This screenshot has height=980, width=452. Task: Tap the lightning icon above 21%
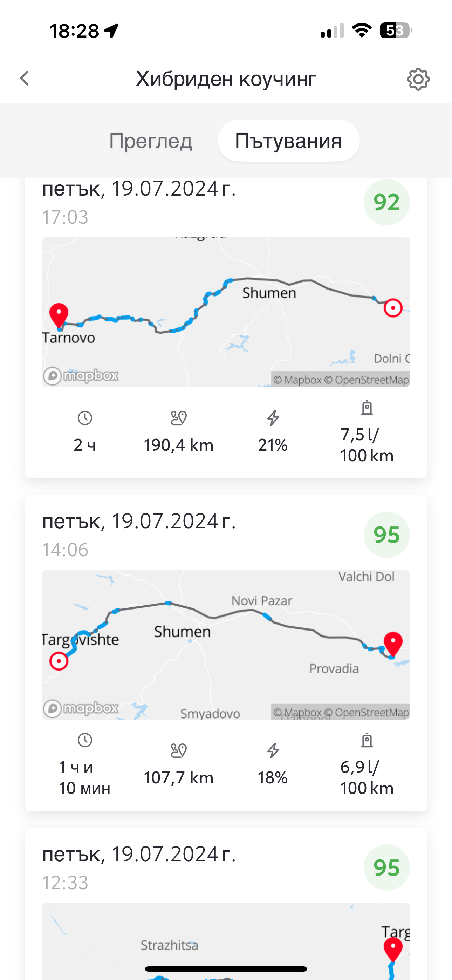tap(273, 418)
